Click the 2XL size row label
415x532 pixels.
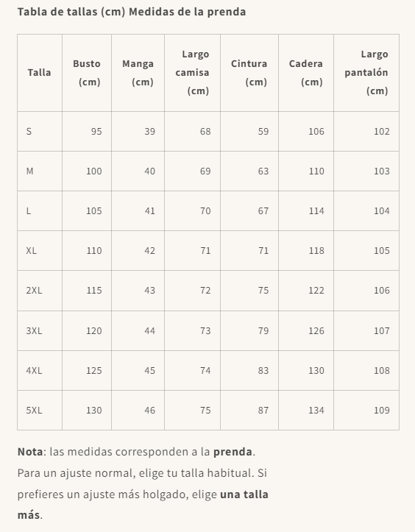34,291
